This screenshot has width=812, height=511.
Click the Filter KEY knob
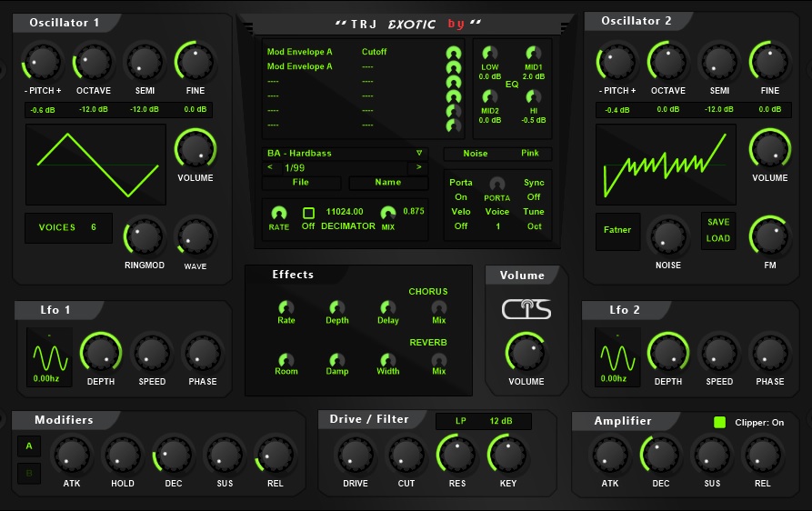point(507,455)
